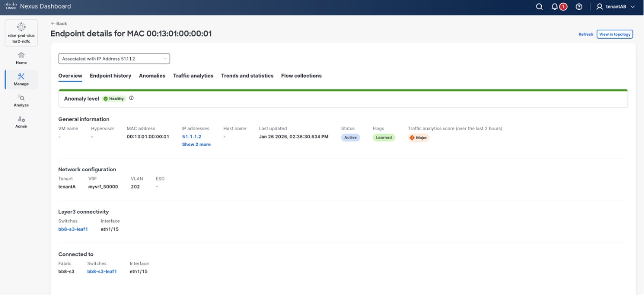
Task: Open notifications bell icon
Action: (554, 7)
